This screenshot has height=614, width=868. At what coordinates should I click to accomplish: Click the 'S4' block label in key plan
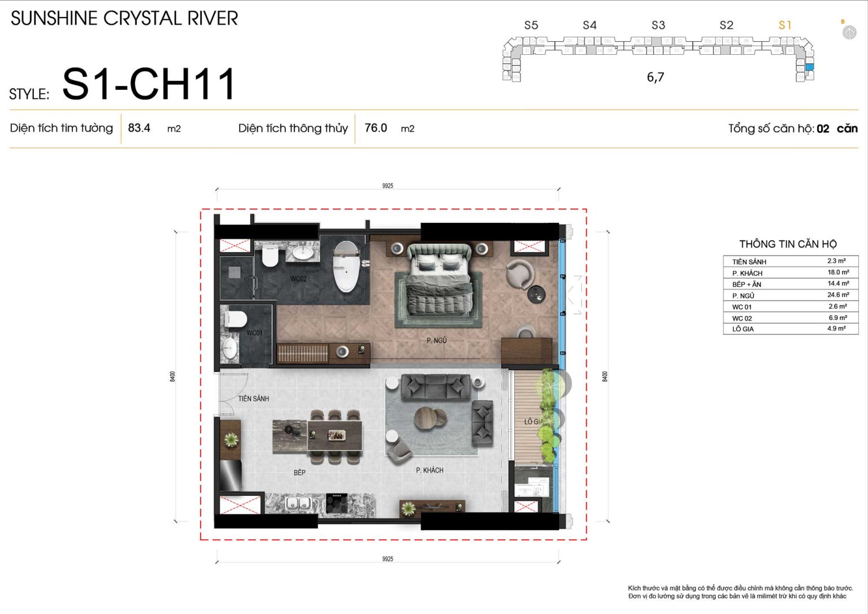[589, 25]
